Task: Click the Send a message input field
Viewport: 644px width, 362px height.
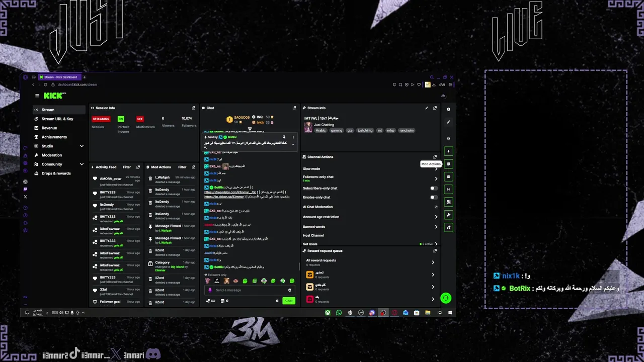Action: click(249, 290)
